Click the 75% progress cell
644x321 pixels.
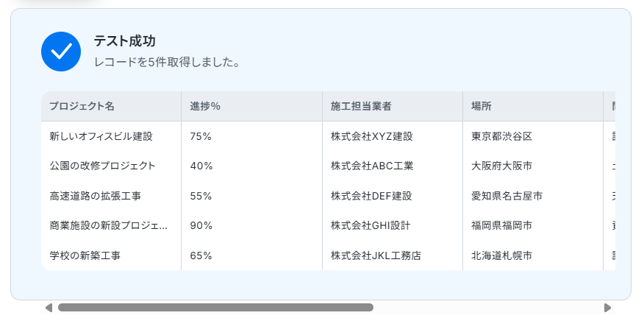201,136
